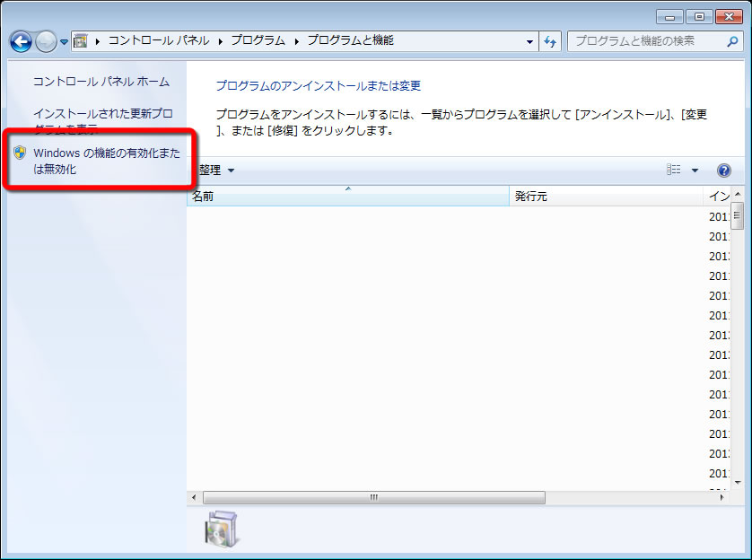This screenshot has height=560, width=752.
Task: Open address bar history dropdown
Action: 529,41
